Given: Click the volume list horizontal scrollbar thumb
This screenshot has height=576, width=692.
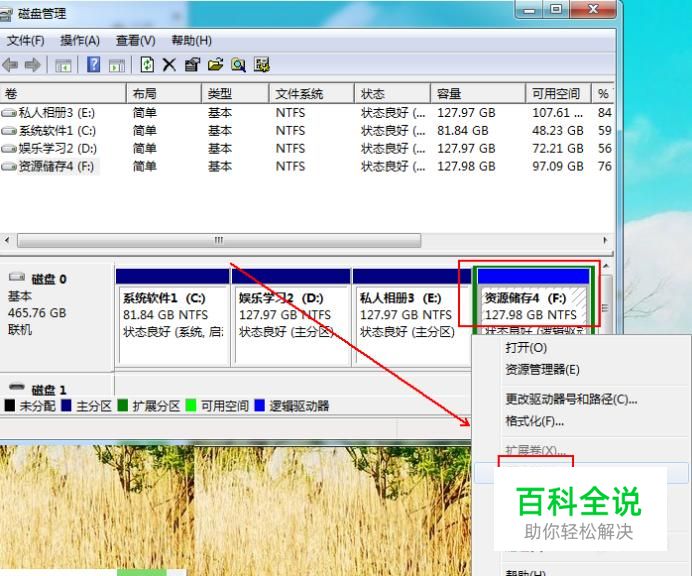Looking at the screenshot, I should (x=219, y=241).
